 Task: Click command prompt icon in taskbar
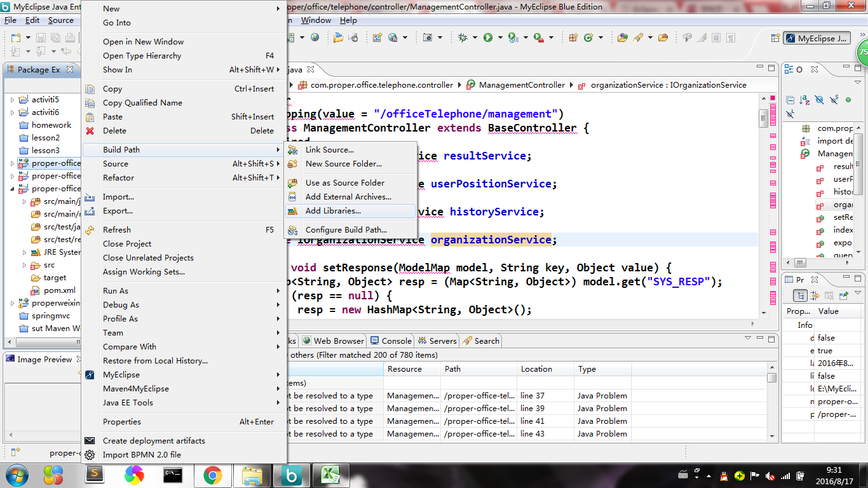click(173, 475)
